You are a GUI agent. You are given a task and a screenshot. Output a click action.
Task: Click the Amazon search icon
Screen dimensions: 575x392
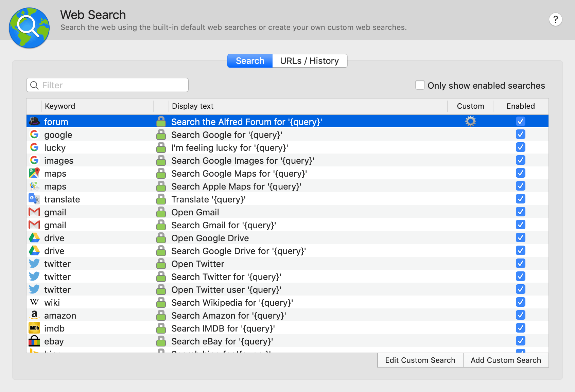click(34, 315)
